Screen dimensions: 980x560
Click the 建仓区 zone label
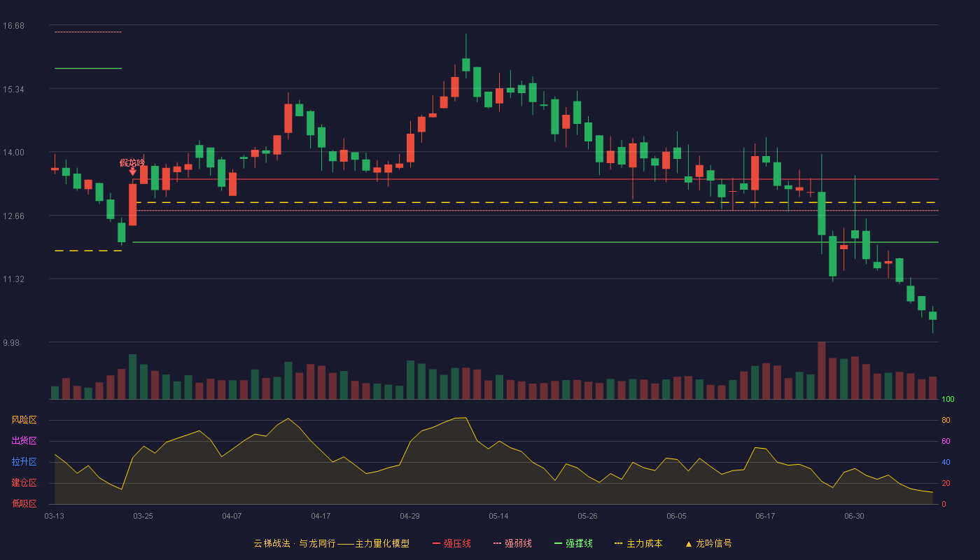click(x=24, y=483)
